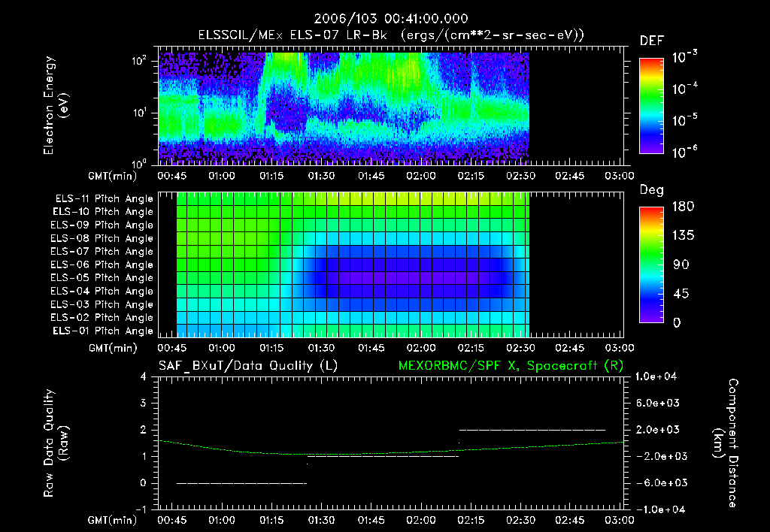The image size is (770, 532).
Task: Click 'GMT(min)' under the data quality panel
Action: click(113, 520)
